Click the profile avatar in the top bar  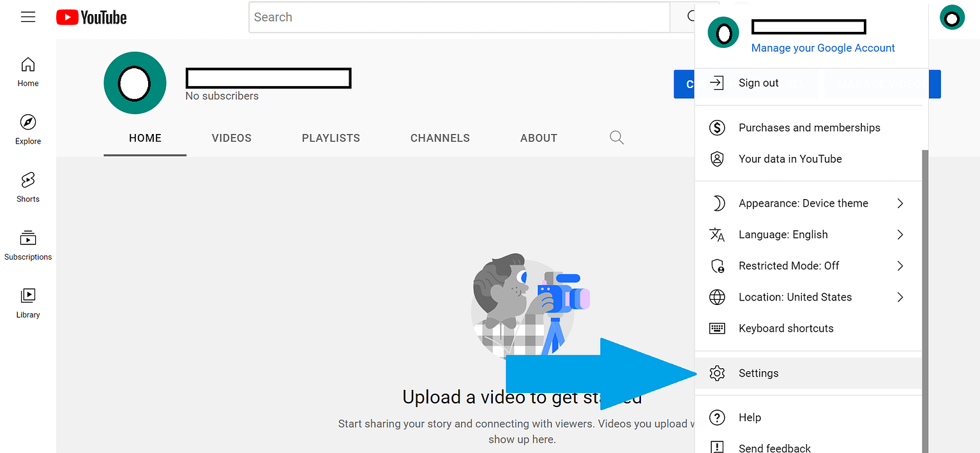click(952, 17)
